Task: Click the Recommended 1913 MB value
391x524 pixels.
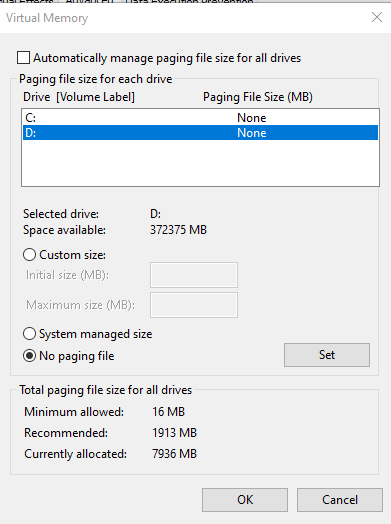Action: (174, 433)
